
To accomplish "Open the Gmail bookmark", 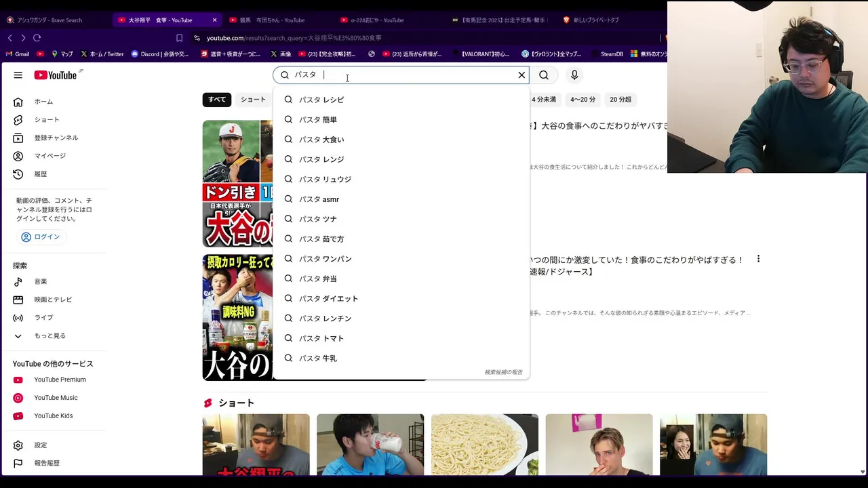I will point(17,54).
